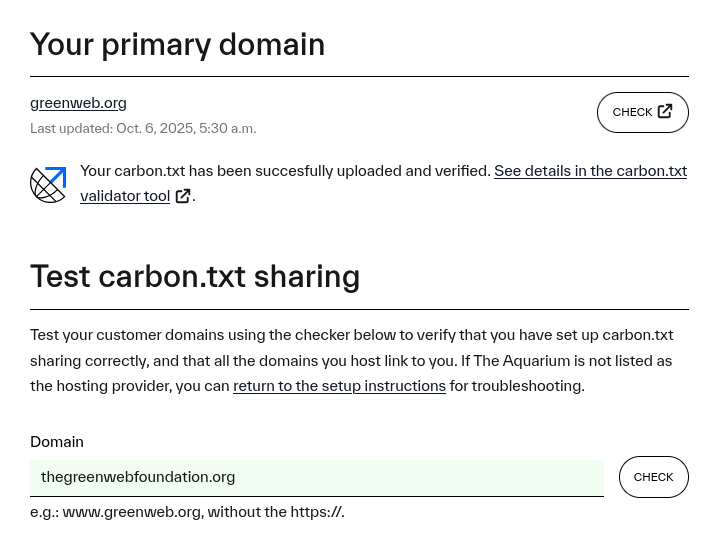Viewport: 721px width, 548px height.
Task: Follow "return to the setup instructions" link
Action: (x=339, y=386)
